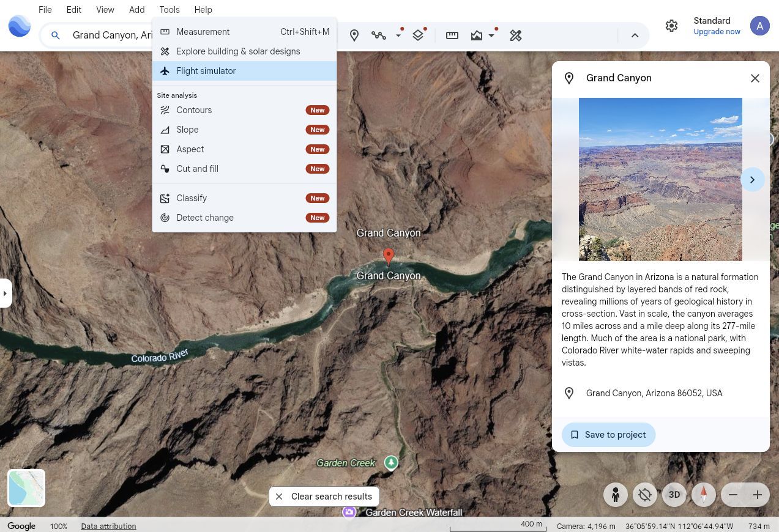Click the ruler measurement toolbar icon
779x532 pixels.
coord(452,35)
